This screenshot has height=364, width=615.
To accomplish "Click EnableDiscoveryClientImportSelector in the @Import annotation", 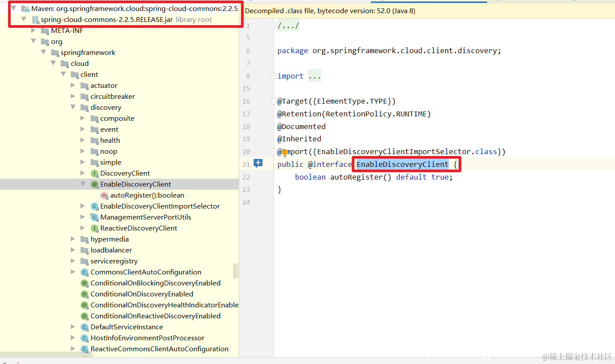I will pos(393,151).
